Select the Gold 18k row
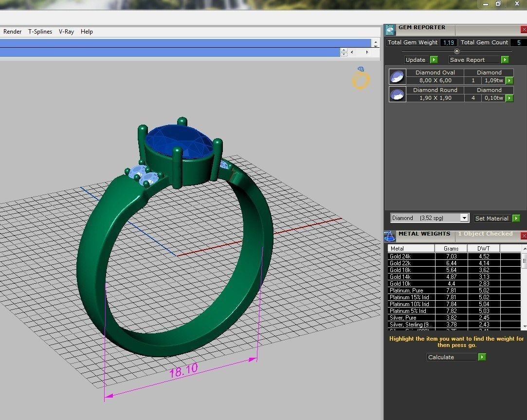527x420 pixels. pos(454,270)
